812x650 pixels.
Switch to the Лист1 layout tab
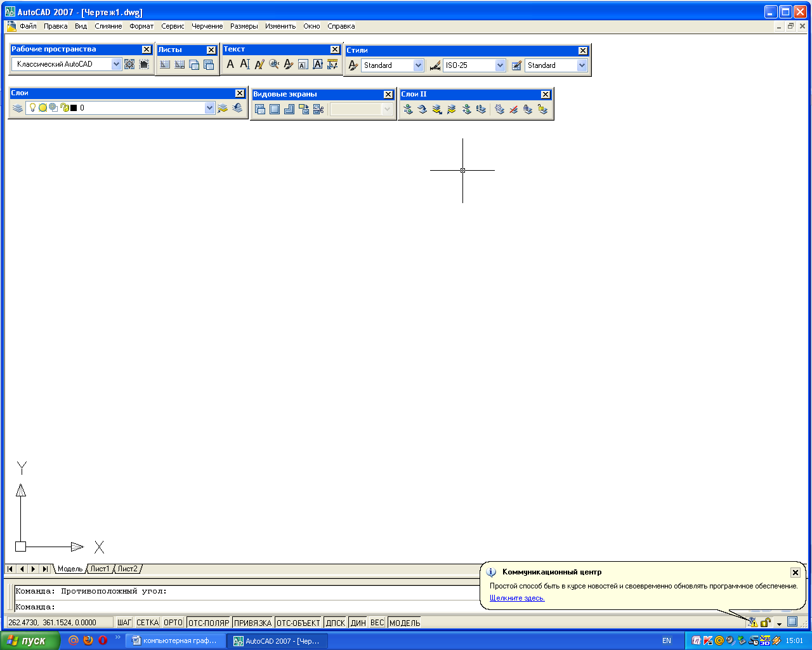pos(100,569)
